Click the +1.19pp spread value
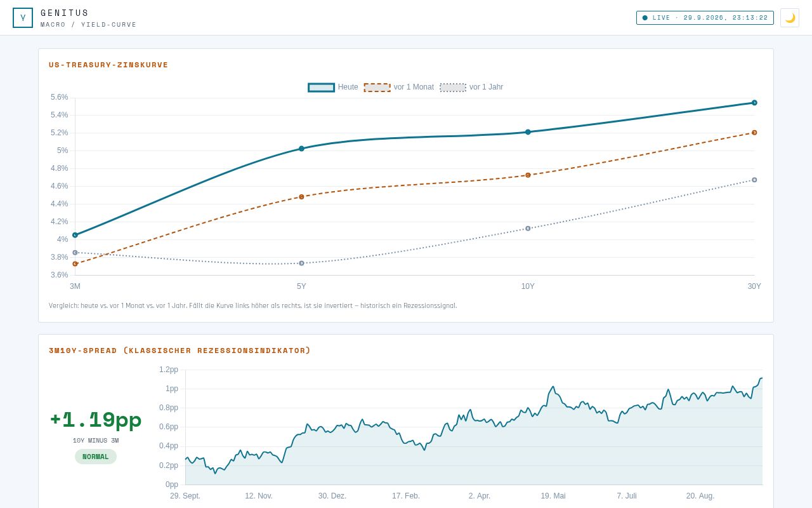The height and width of the screenshot is (508, 812). point(96,420)
